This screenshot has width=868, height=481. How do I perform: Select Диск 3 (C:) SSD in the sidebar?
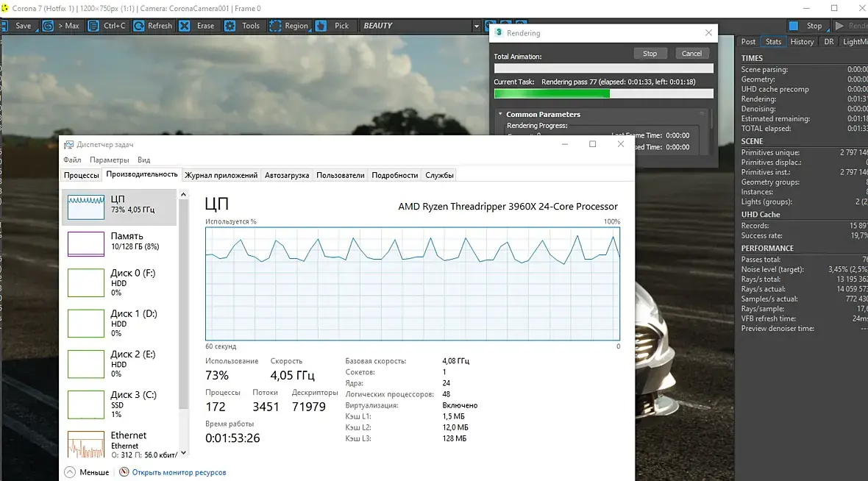[x=119, y=404]
